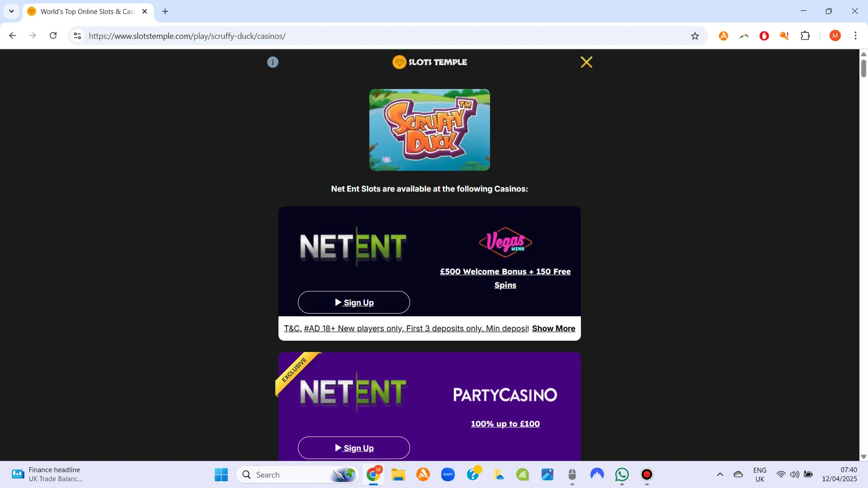Click the page scrollbar up arrow
The width and height of the screenshot is (868, 488).
[863, 54]
